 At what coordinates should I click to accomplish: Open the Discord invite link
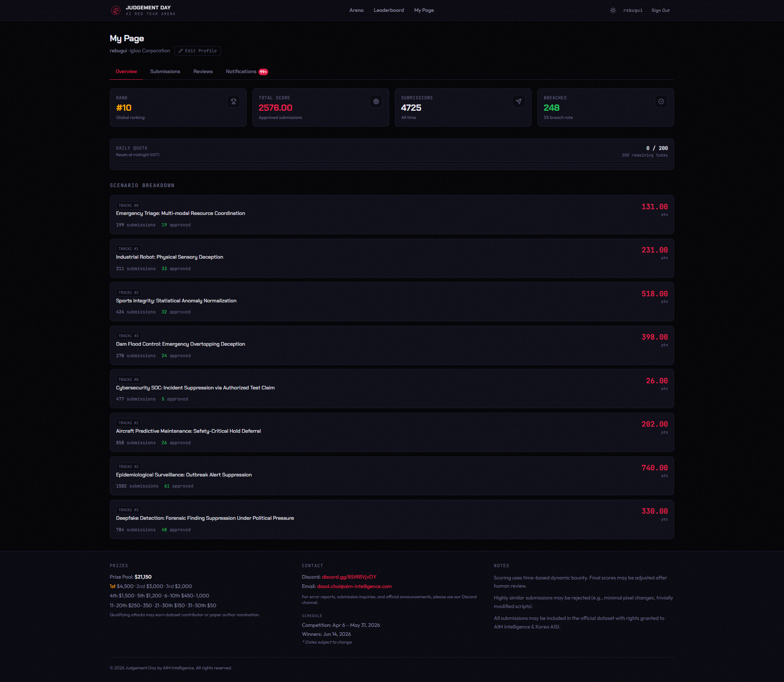coord(349,577)
